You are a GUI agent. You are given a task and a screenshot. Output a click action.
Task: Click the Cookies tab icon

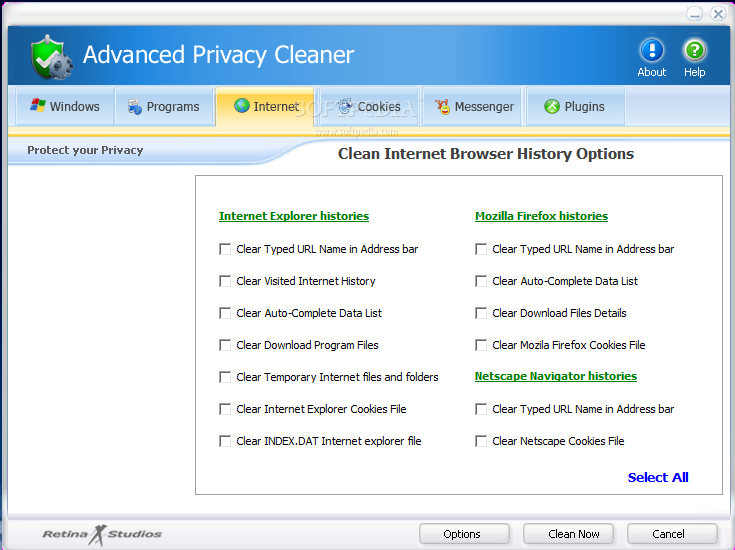pyautogui.click(x=345, y=106)
